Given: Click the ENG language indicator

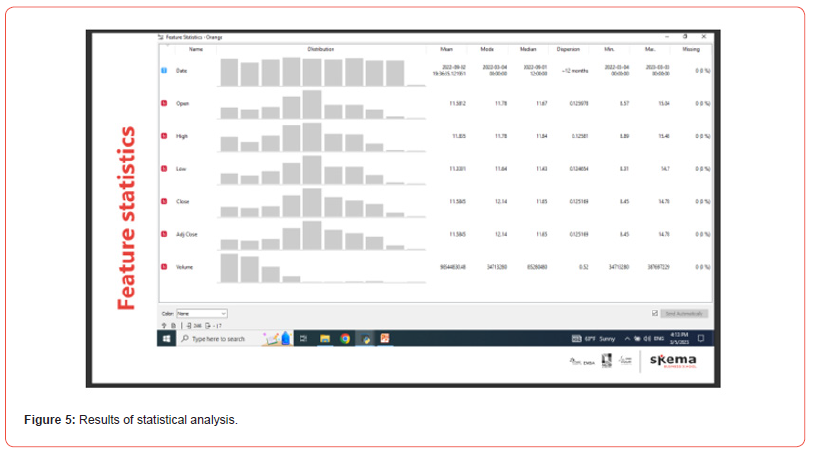Looking at the screenshot, I should (x=659, y=339).
